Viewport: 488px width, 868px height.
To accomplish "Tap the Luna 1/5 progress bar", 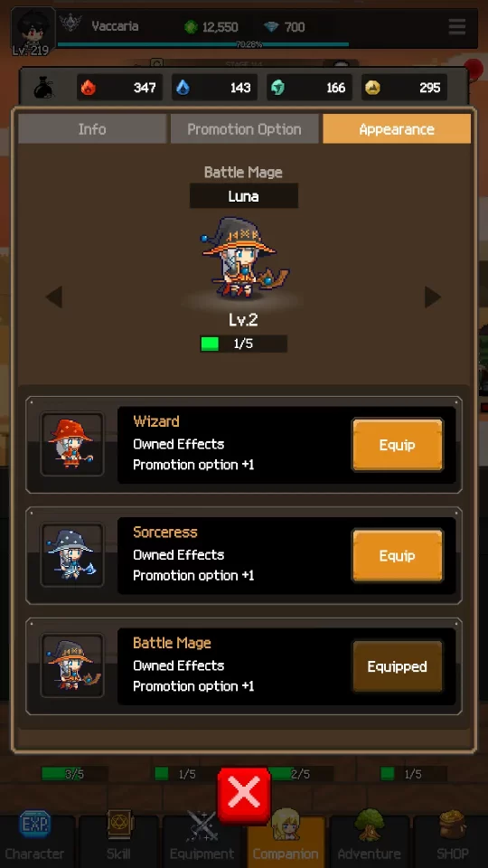I will click(x=243, y=344).
